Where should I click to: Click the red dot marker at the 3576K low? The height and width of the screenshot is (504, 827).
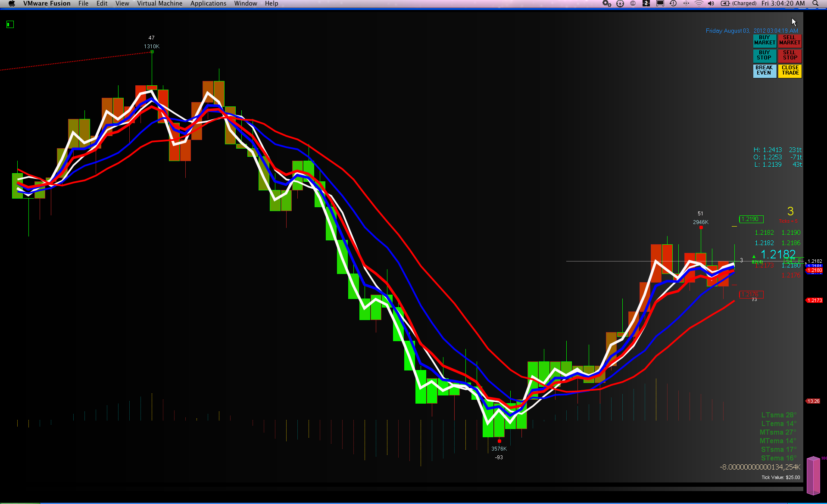pyautogui.click(x=499, y=441)
